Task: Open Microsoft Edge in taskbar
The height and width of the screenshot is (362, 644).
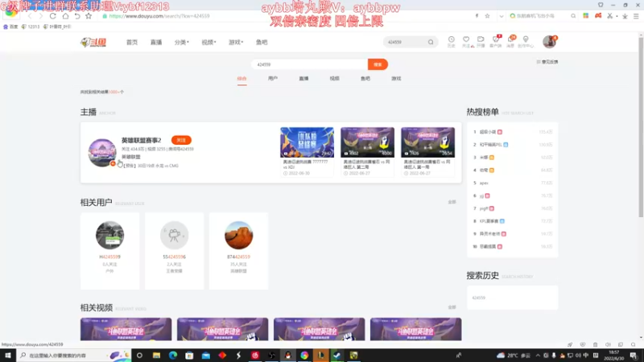Action: point(173,355)
